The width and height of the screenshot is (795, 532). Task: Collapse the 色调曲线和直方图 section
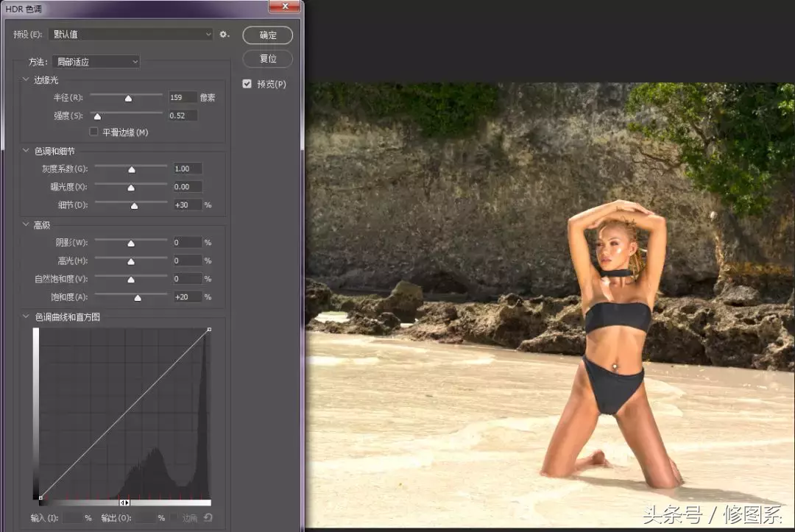(x=26, y=316)
